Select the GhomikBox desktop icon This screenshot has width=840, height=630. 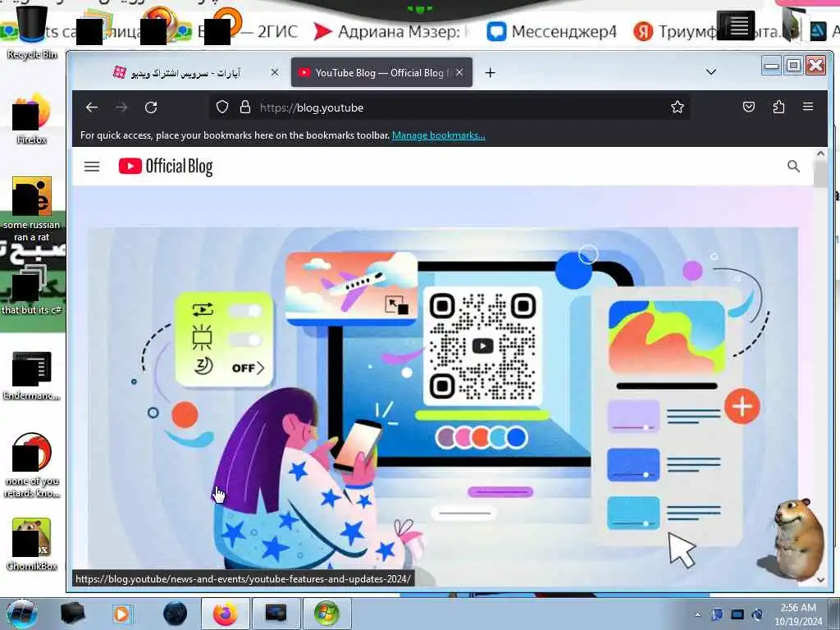32,545
